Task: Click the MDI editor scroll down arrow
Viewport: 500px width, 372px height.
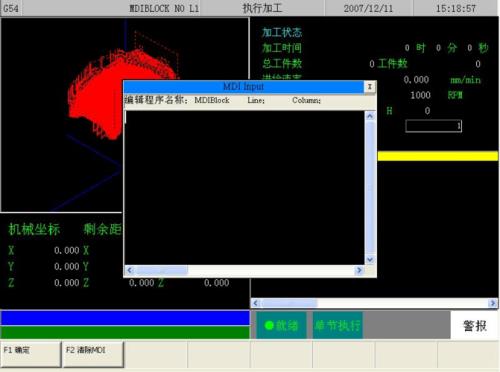Action: pyautogui.click(x=370, y=259)
